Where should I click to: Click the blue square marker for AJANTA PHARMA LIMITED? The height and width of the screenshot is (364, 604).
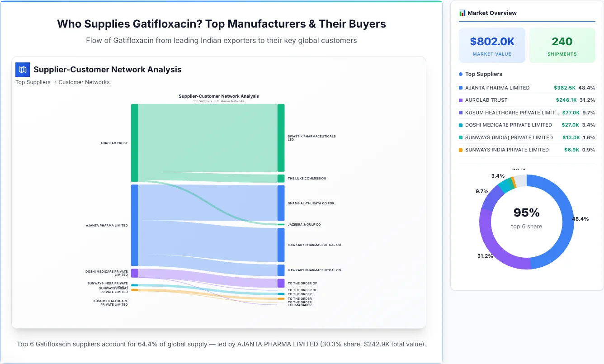461,88
